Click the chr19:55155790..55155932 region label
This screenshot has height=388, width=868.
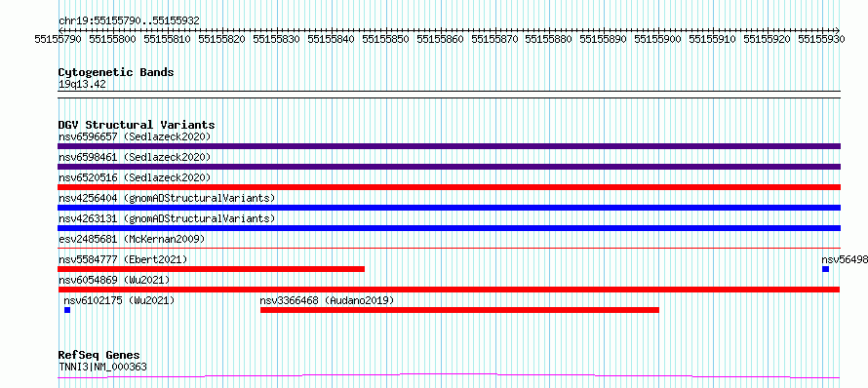[129, 20]
